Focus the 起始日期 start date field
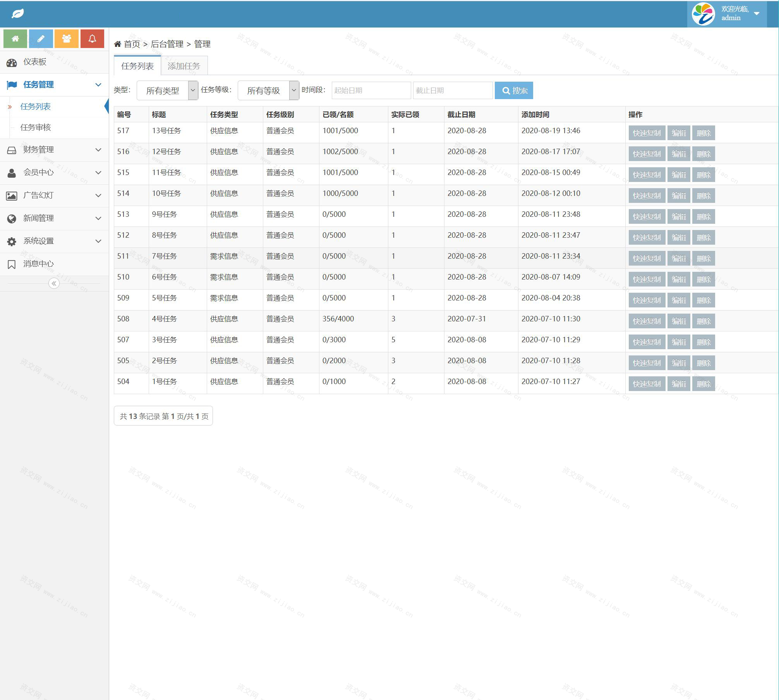The width and height of the screenshot is (779, 700). coord(371,90)
